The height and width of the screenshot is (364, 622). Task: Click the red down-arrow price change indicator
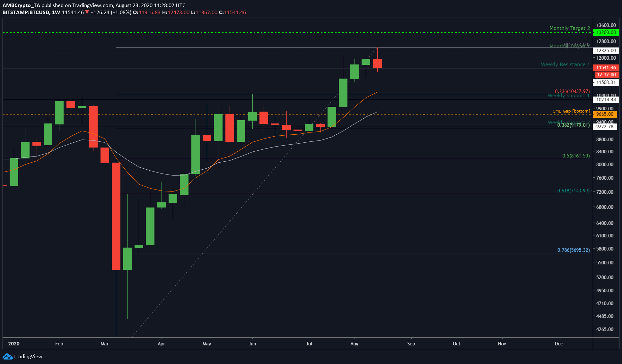point(87,12)
